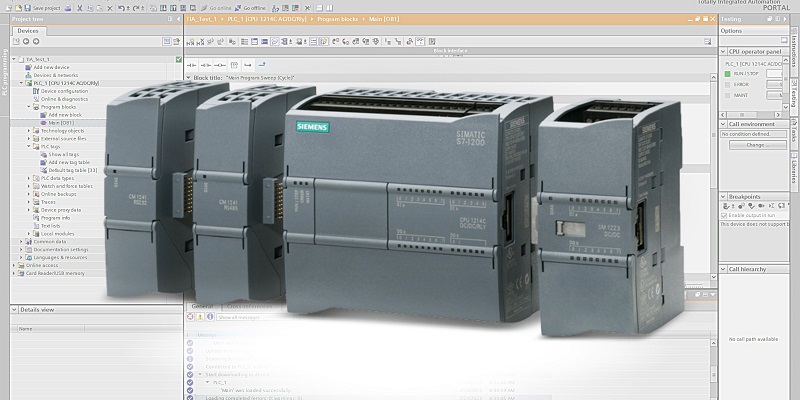Click the Go offline icon
Screen dimensions: 800x400
pos(238,8)
